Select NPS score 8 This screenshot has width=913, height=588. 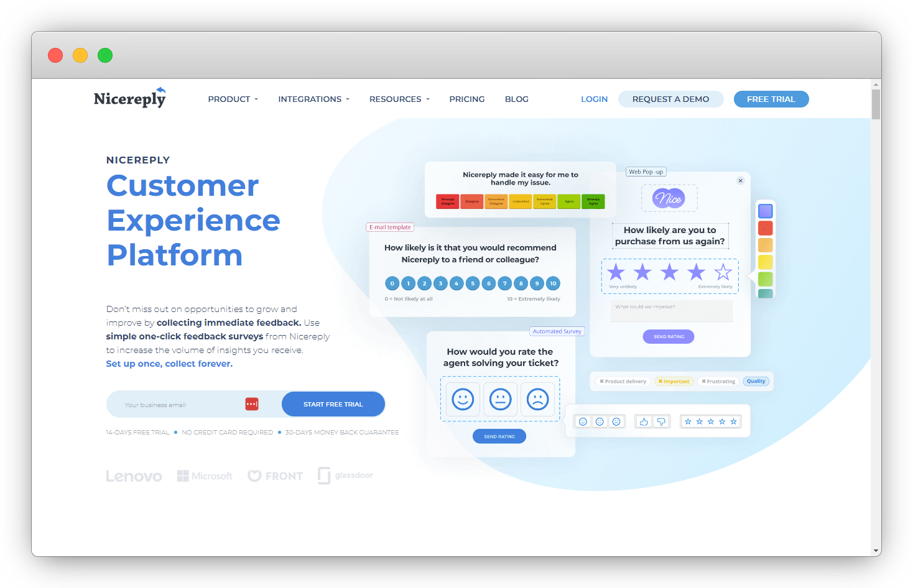521,283
